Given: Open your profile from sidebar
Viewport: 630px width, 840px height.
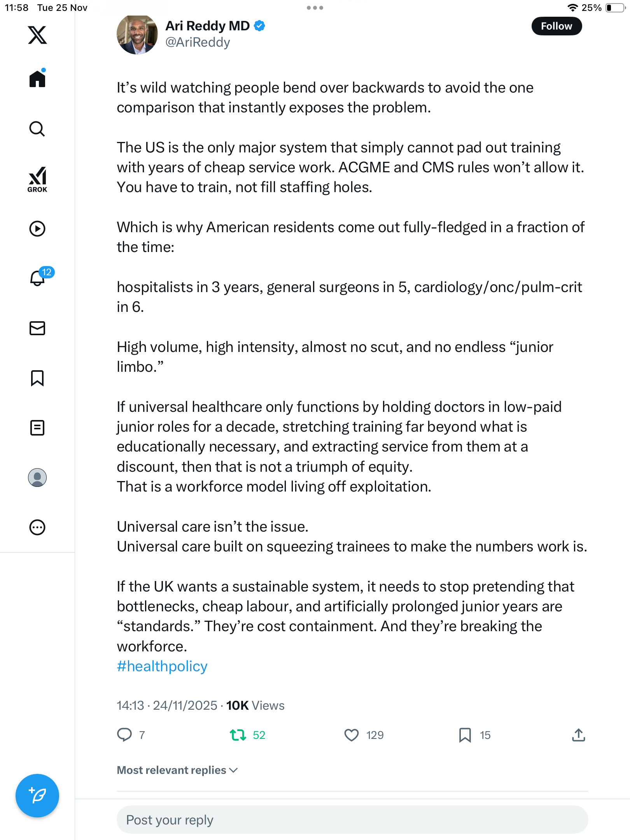Looking at the screenshot, I should coord(37,478).
